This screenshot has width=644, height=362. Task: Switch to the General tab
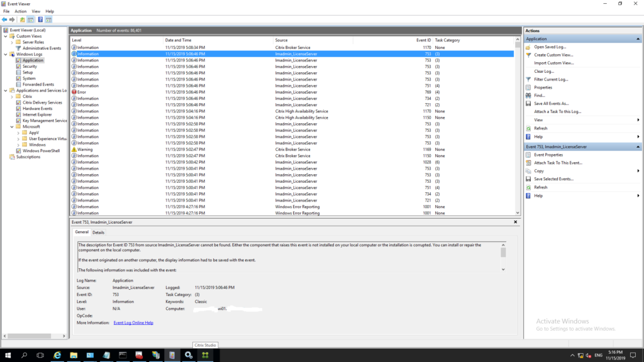(x=81, y=232)
